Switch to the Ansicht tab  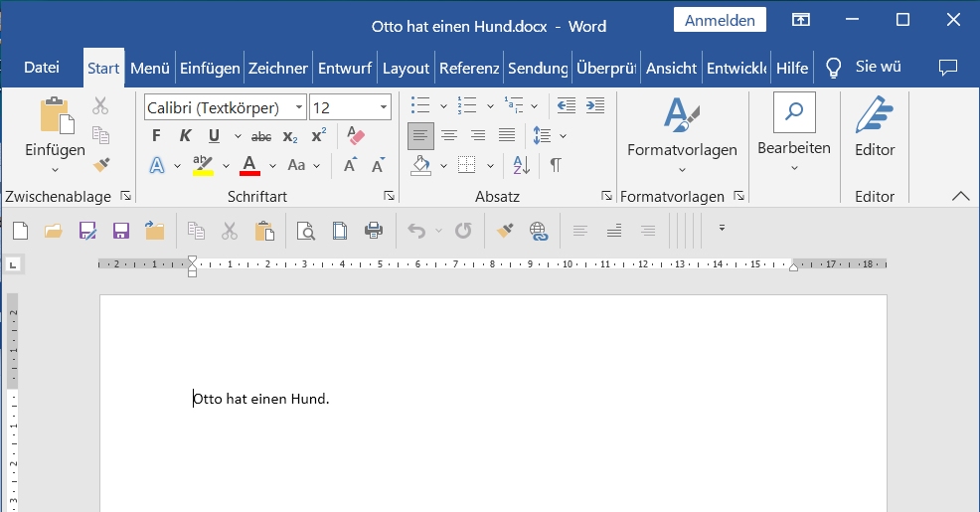click(671, 69)
